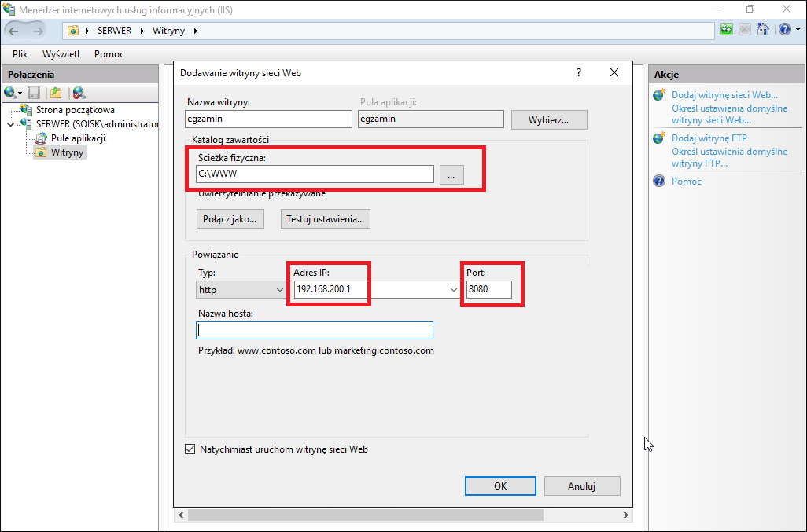The image size is (807, 532).
Task: Close the Dodawanie witryny sieci Web dialog
Action: coord(614,72)
